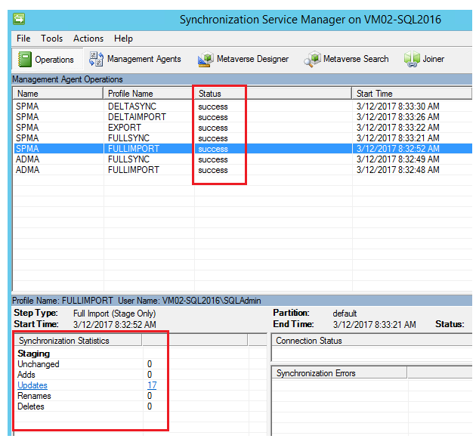The height and width of the screenshot is (448, 476).
Task: Select the ADMA FULLIMPORT operation row
Action: (243, 170)
